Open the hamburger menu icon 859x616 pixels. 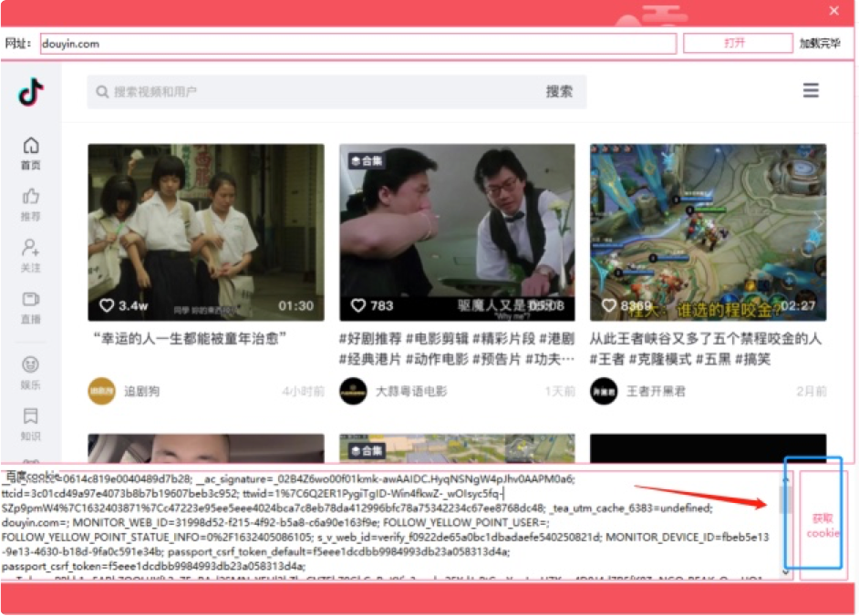811,90
